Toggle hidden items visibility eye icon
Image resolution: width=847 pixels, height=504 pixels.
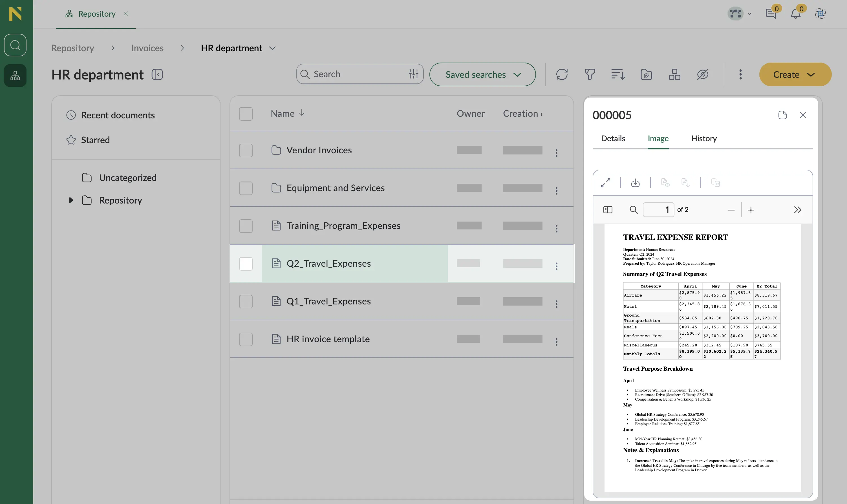click(703, 74)
